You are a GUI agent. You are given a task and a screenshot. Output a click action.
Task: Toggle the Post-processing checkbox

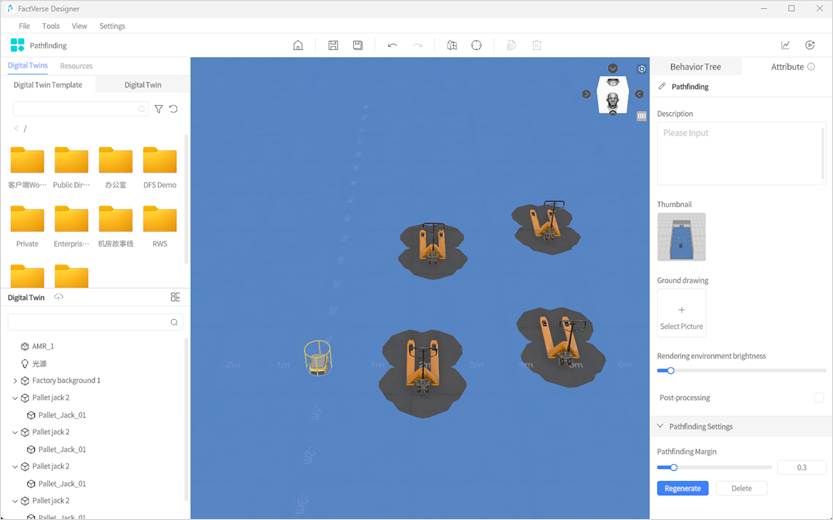point(818,398)
